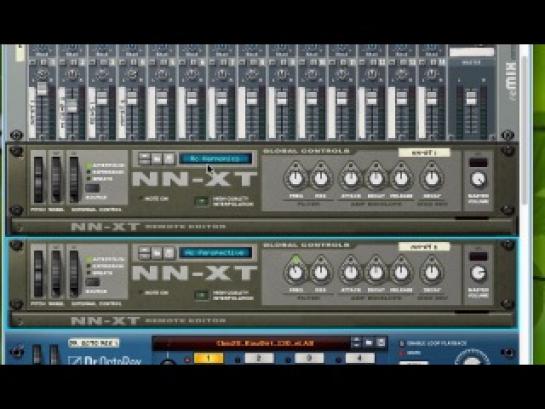Save patch on NN-XT 2

tap(169, 253)
